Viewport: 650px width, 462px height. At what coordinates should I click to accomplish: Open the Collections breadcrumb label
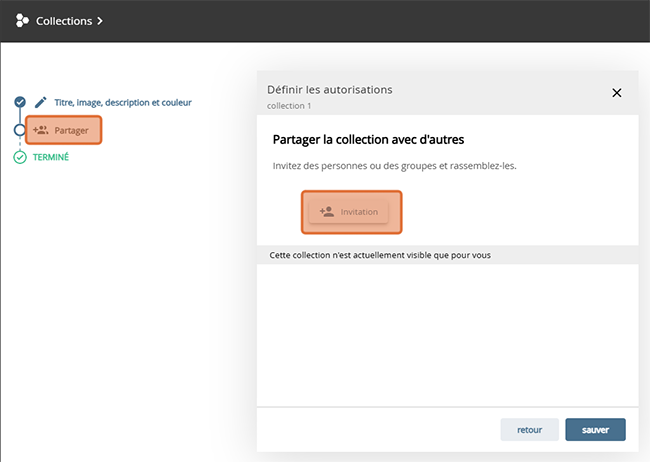[64, 20]
